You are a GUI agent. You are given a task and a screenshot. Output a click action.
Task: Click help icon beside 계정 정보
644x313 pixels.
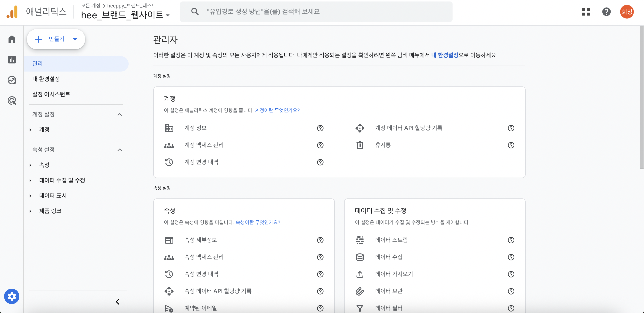click(320, 128)
